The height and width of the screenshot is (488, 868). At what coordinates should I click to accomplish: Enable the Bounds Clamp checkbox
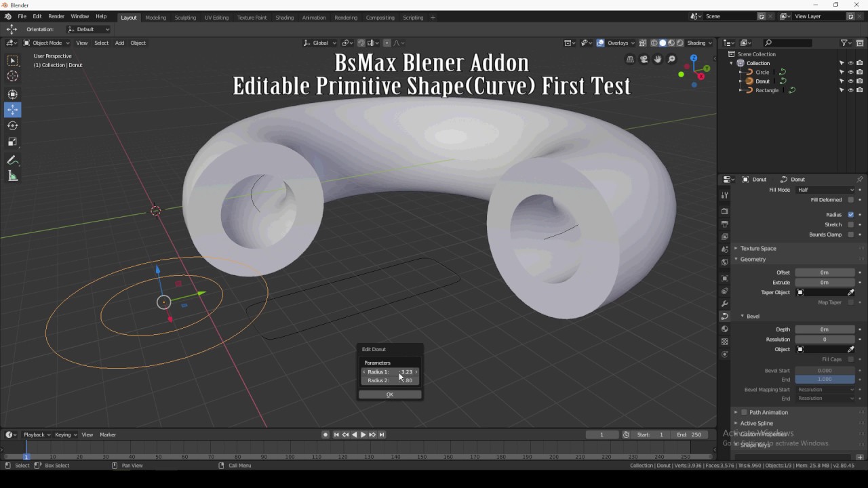850,235
